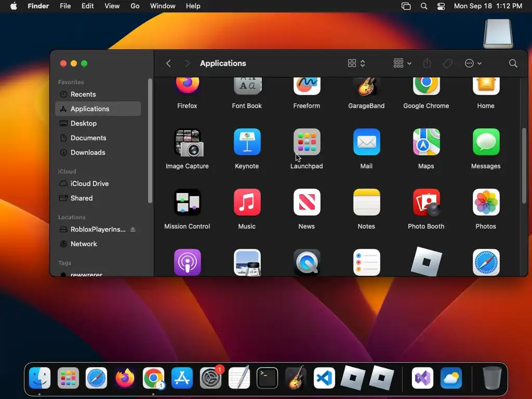The height and width of the screenshot is (399, 532).
Task: Click the date and time in menu bar
Action: (488, 6)
